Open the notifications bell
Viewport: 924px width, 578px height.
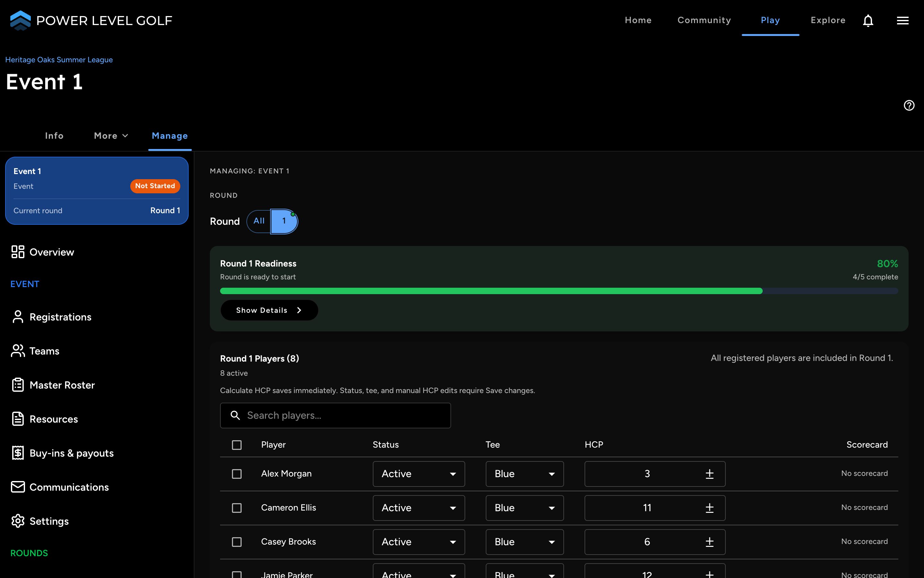pyautogui.click(x=868, y=21)
